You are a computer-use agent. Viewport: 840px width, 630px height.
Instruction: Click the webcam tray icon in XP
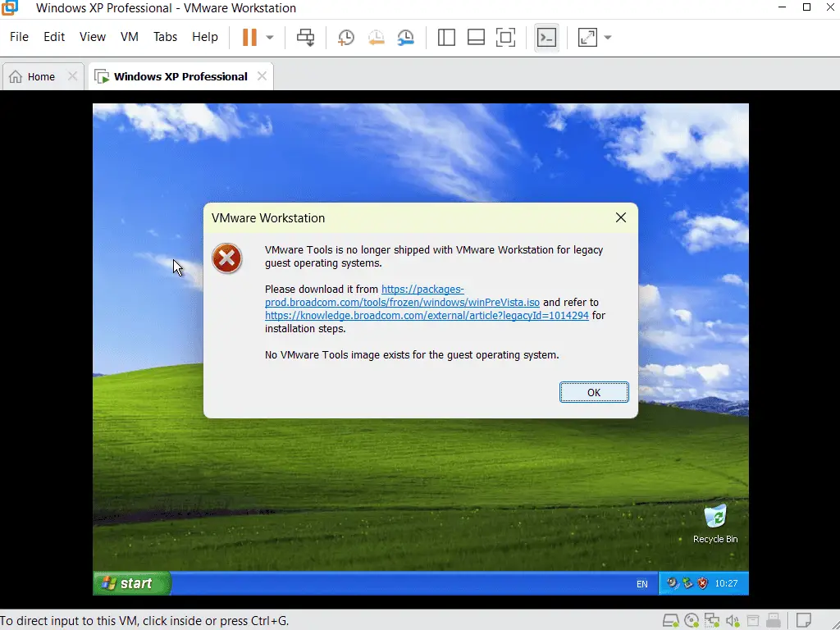(672, 583)
